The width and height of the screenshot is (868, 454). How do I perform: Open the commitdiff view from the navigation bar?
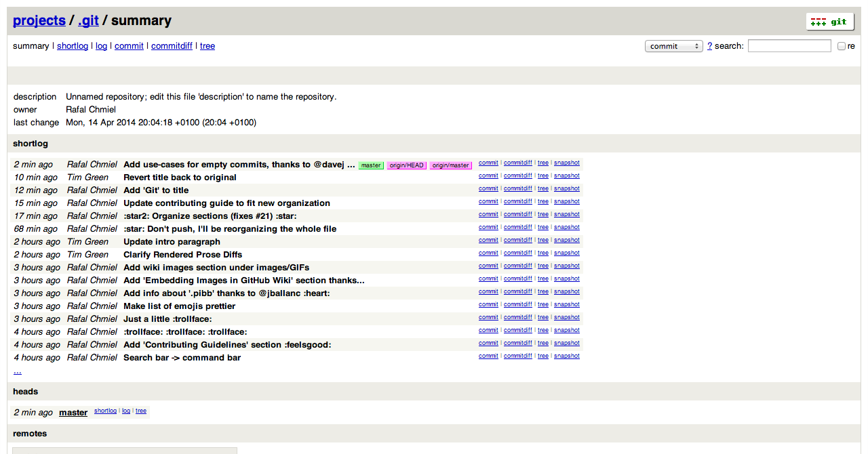pyautogui.click(x=172, y=45)
